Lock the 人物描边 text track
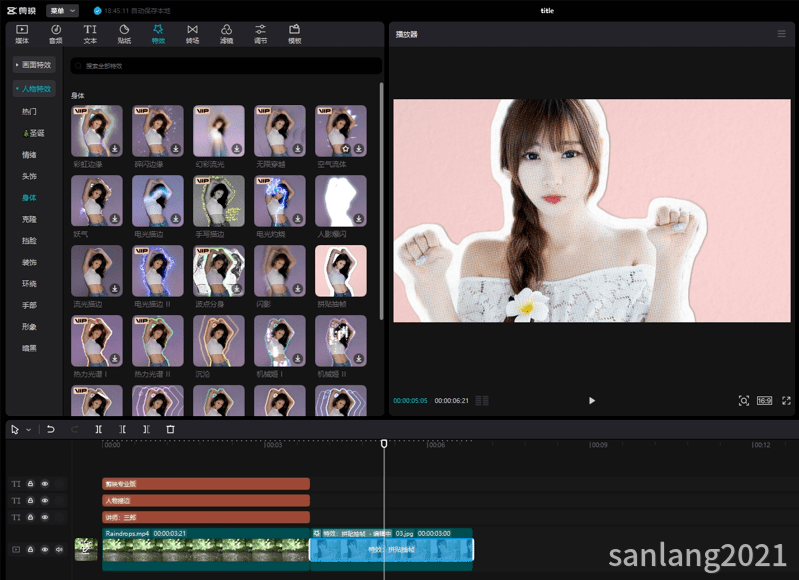The height and width of the screenshot is (580, 799). pyautogui.click(x=31, y=500)
